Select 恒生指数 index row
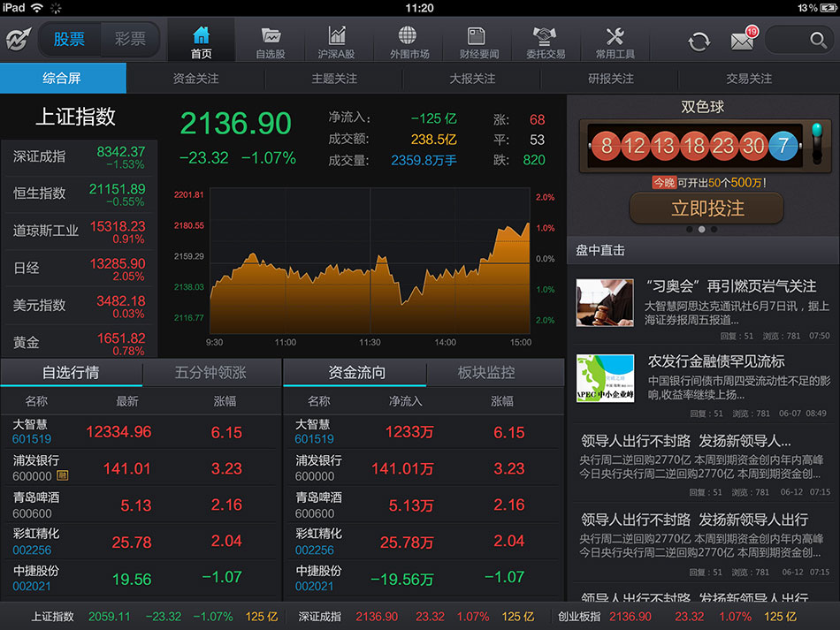 (79, 195)
